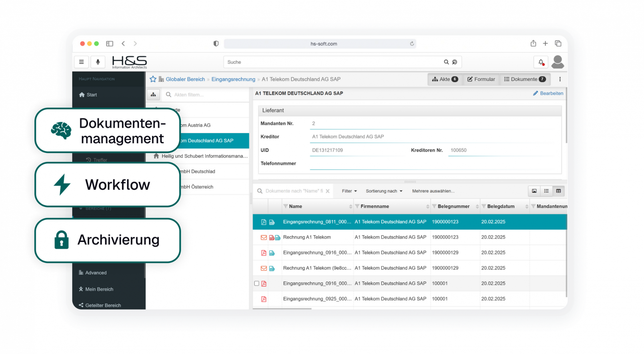Click the PDF icon of selected Eingangsrechnung_0811 row
Image resolution: width=644 pixels, height=354 pixels.
click(x=264, y=222)
